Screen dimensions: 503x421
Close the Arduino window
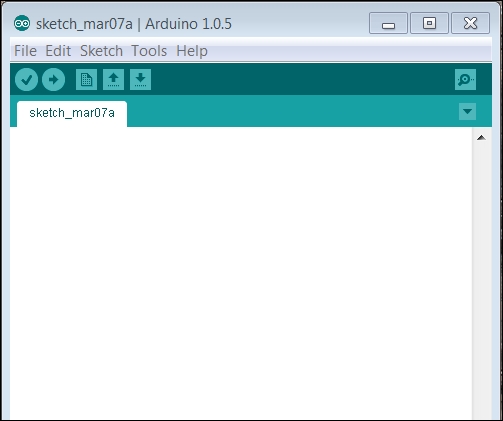click(470, 23)
